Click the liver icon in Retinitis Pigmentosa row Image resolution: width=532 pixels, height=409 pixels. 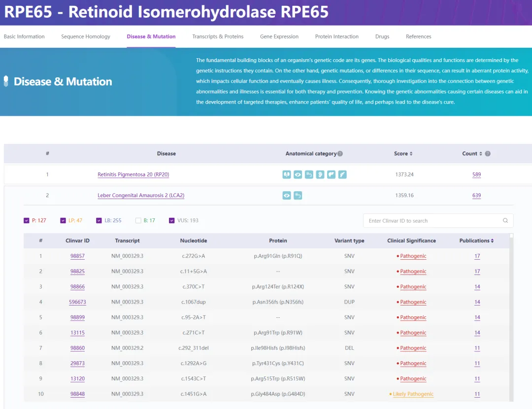(x=331, y=174)
